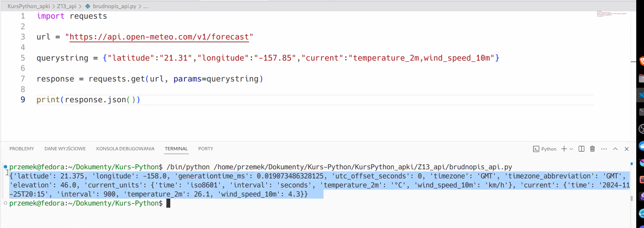Close the bottom panel
This screenshot has width=644, height=228.
pyautogui.click(x=626, y=149)
